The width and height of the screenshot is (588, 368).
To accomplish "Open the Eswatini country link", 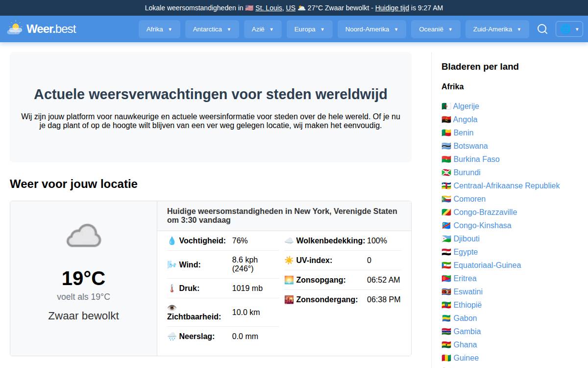I will [x=468, y=292].
